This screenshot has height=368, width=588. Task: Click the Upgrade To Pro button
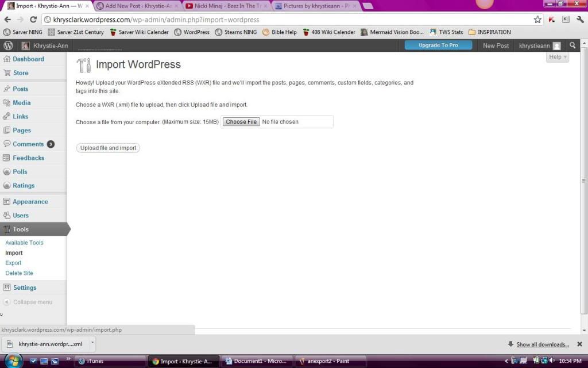click(x=438, y=45)
